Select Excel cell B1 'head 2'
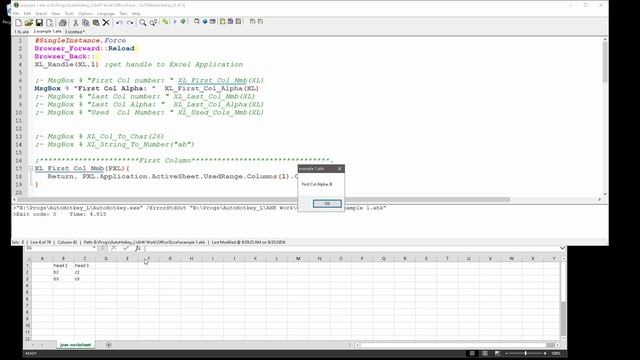The width and height of the screenshot is (640, 360). point(63,265)
